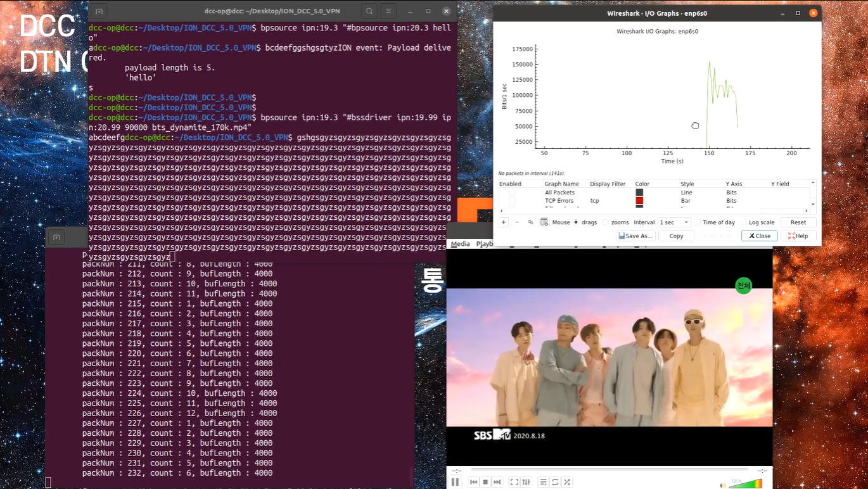This screenshot has width=868, height=489.
Task: Open search in the top terminal
Action: (369, 11)
